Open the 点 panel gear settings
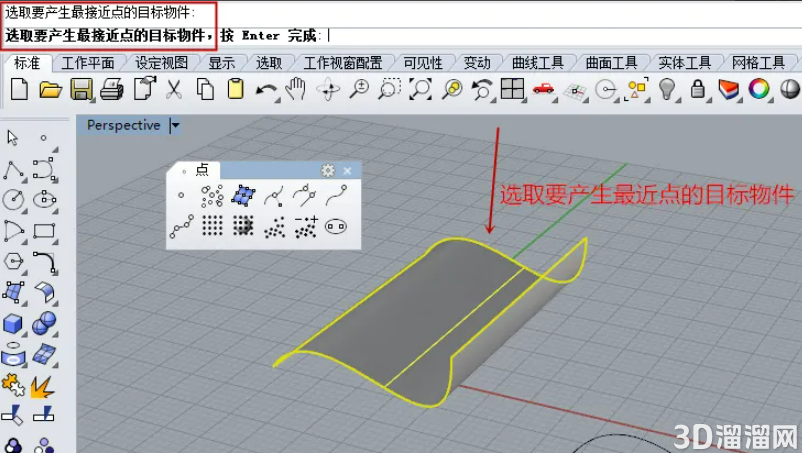 point(328,170)
